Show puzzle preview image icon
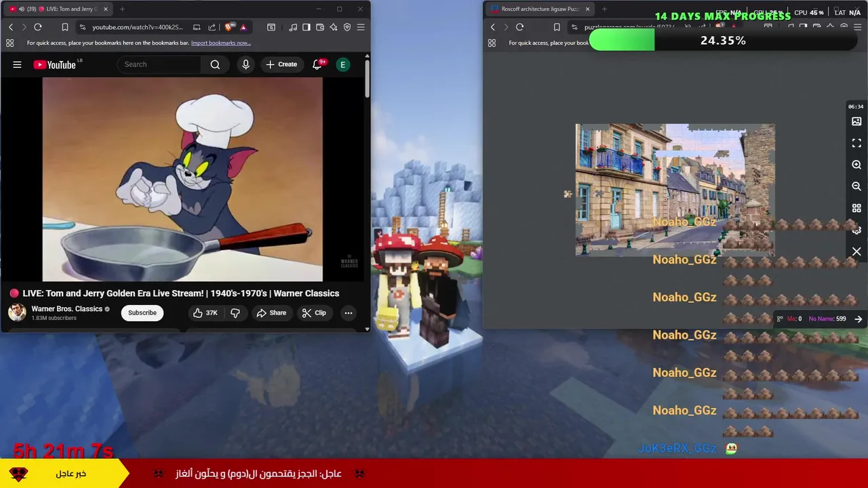Image resolution: width=868 pixels, height=488 pixels. tap(856, 121)
